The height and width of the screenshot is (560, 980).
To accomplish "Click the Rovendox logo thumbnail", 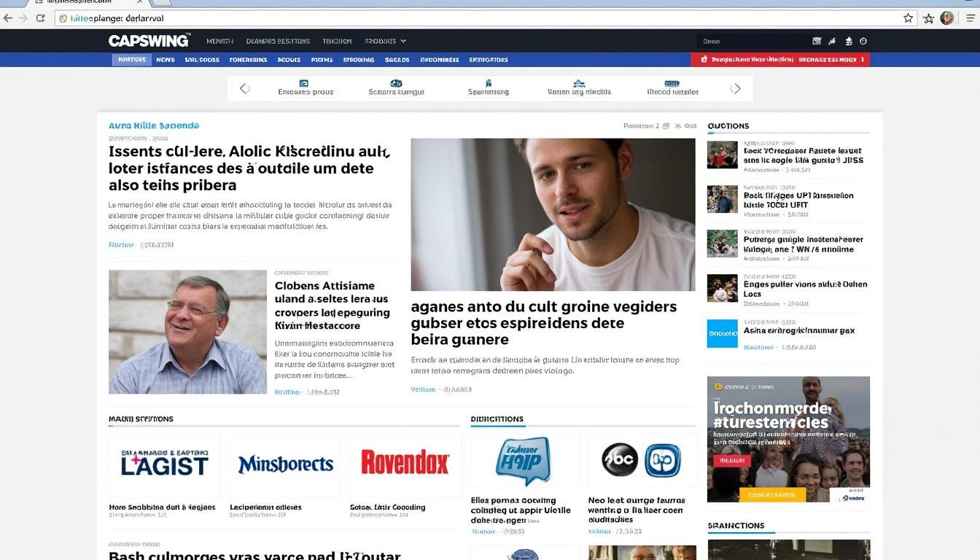I will click(x=405, y=462).
